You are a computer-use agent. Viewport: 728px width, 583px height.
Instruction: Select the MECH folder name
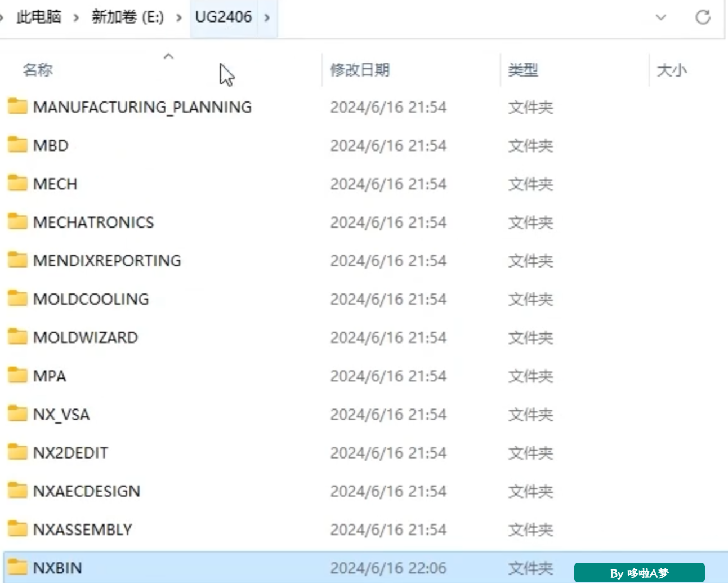coord(55,184)
